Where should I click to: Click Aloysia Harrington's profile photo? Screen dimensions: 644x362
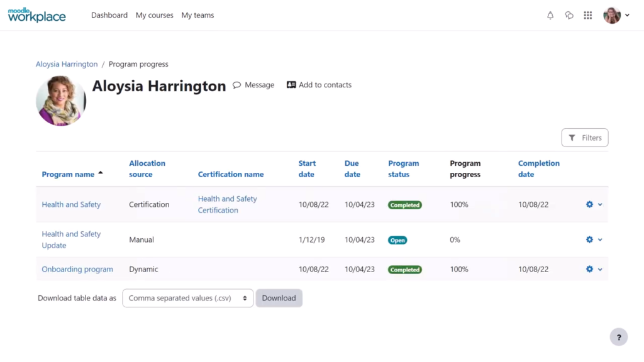click(60, 101)
